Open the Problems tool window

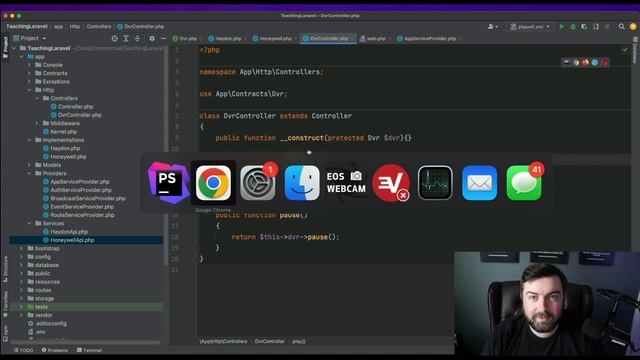pyautogui.click(x=55, y=350)
